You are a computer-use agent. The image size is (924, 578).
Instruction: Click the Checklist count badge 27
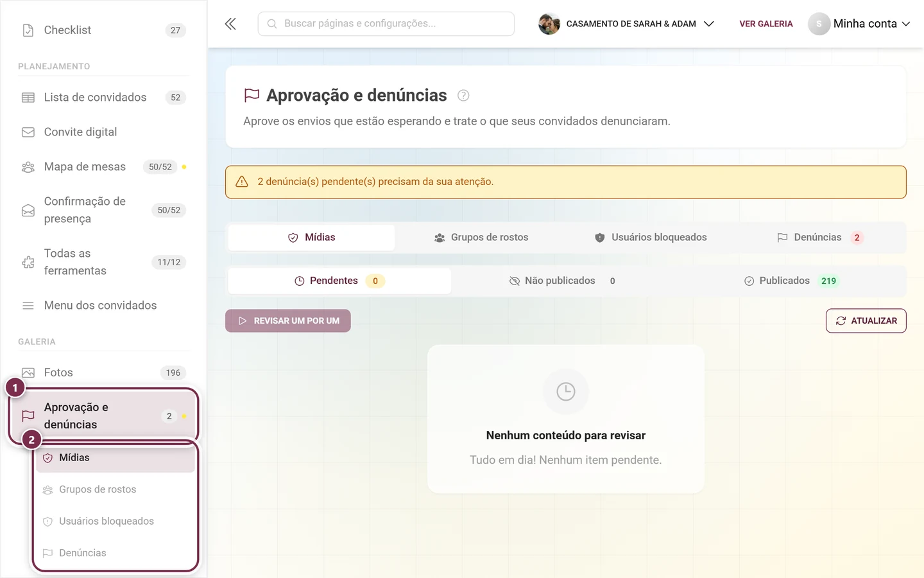176,30
